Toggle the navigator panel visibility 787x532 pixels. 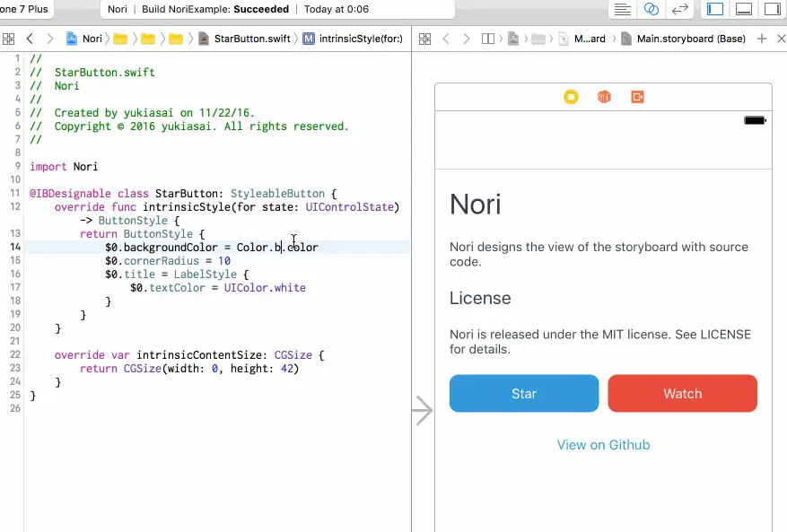point(714,9)
